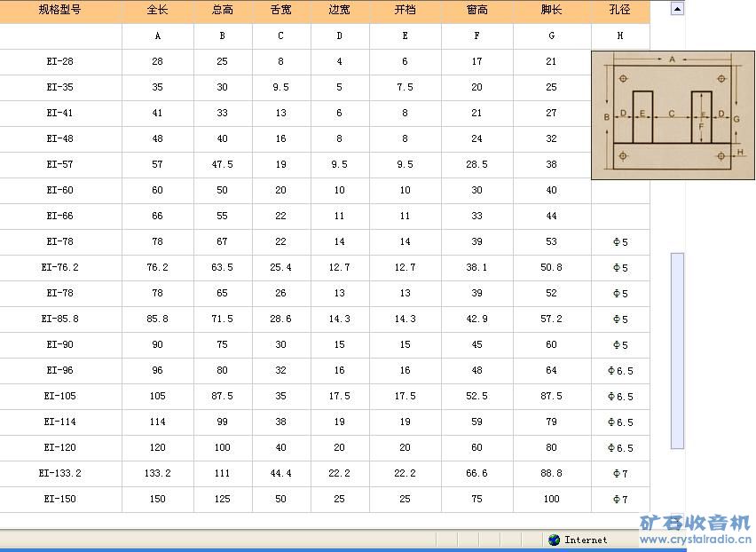Select the 边宽 column header
The height and width of the screenshot is (552, 756).
pyautogui.click(x=339, y=11)
